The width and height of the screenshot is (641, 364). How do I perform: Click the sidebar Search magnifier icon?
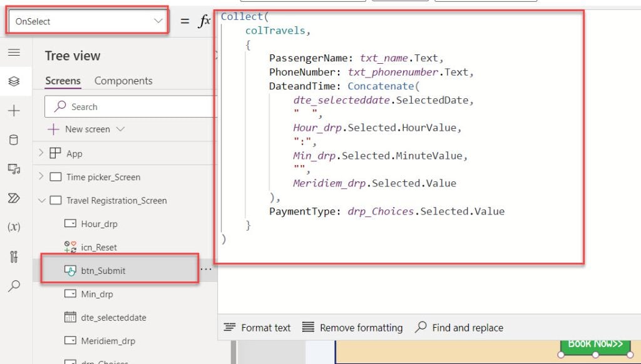coord(14,286)
